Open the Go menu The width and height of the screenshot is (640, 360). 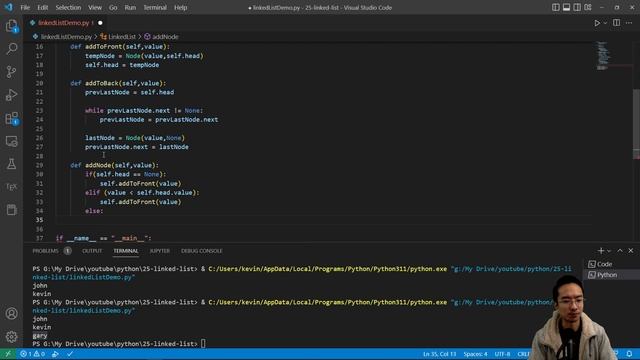(113, 7)
